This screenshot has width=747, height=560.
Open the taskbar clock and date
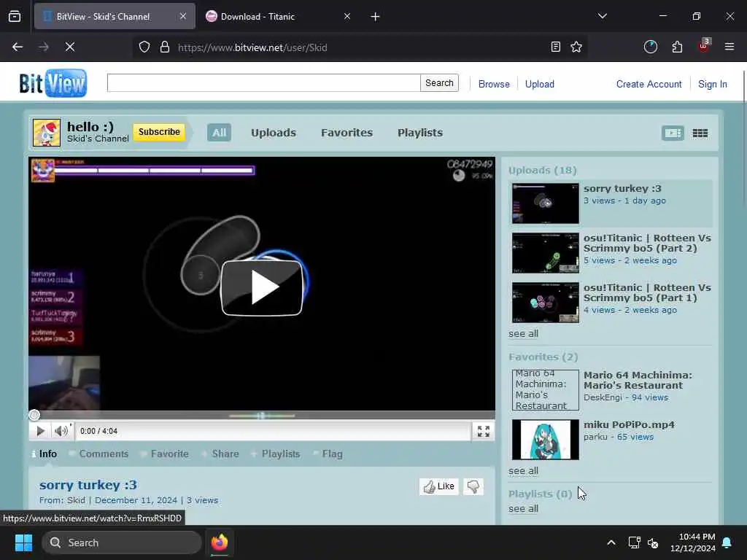[693, 542]
